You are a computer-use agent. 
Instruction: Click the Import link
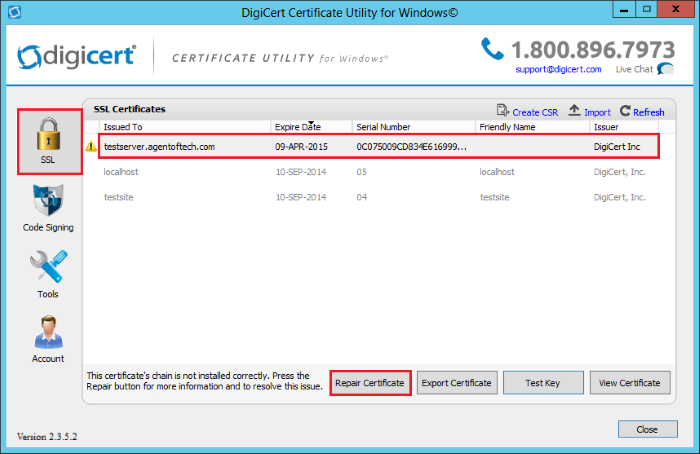point(597,112)
